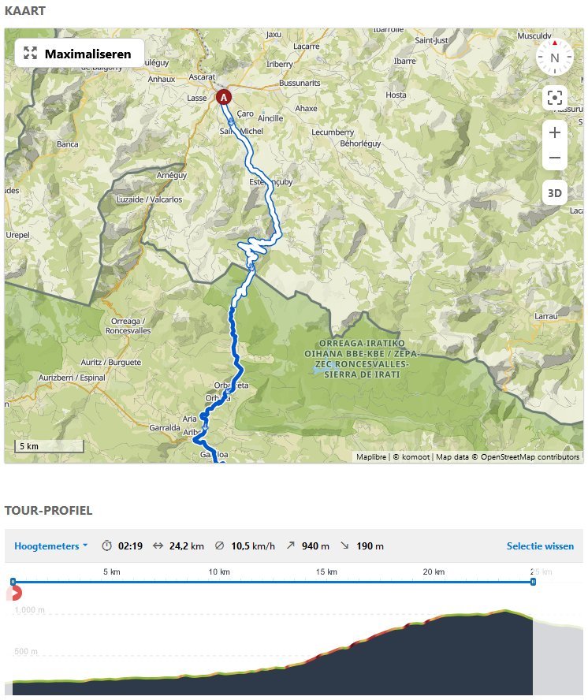This screenshot has width=588, height=700.
Task: Center the map with the focus icon
Action: click(555, 98)
